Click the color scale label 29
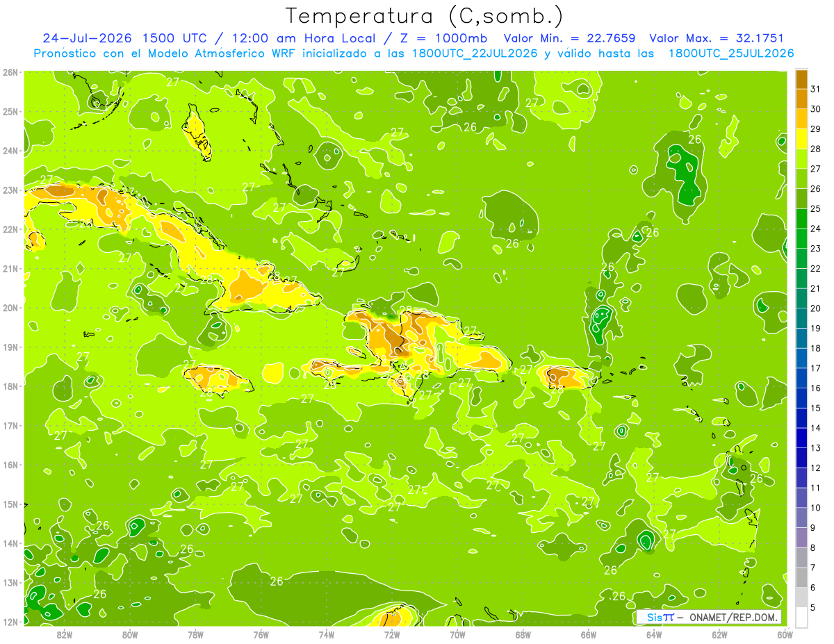Viewport: 834px width, 644px height. point(816,129)
